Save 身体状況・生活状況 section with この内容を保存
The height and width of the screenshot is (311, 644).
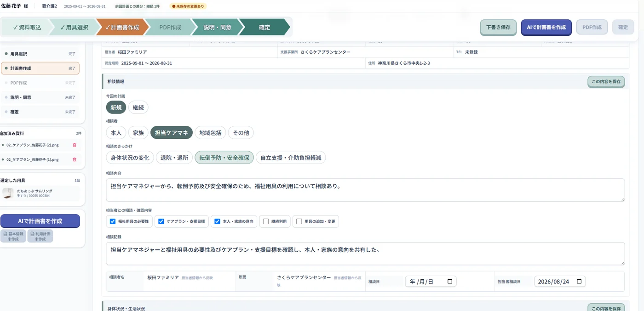[x=606, y=308]
